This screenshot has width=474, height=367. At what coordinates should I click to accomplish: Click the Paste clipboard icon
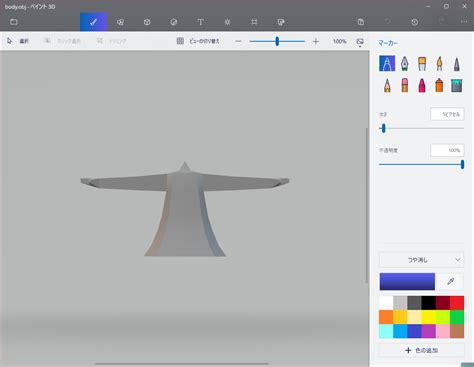(x=361, y=22)
